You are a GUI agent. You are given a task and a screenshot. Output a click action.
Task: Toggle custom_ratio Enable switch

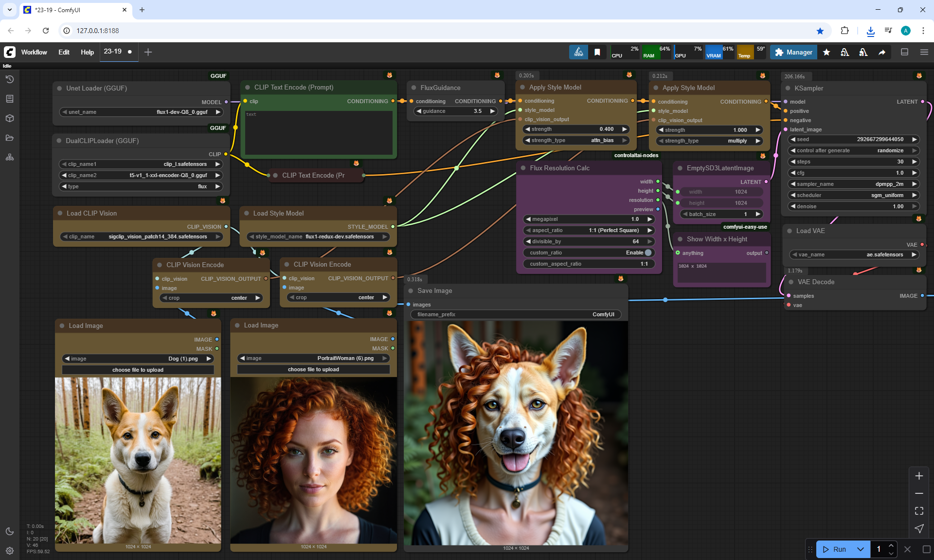(x=648, y=253)
